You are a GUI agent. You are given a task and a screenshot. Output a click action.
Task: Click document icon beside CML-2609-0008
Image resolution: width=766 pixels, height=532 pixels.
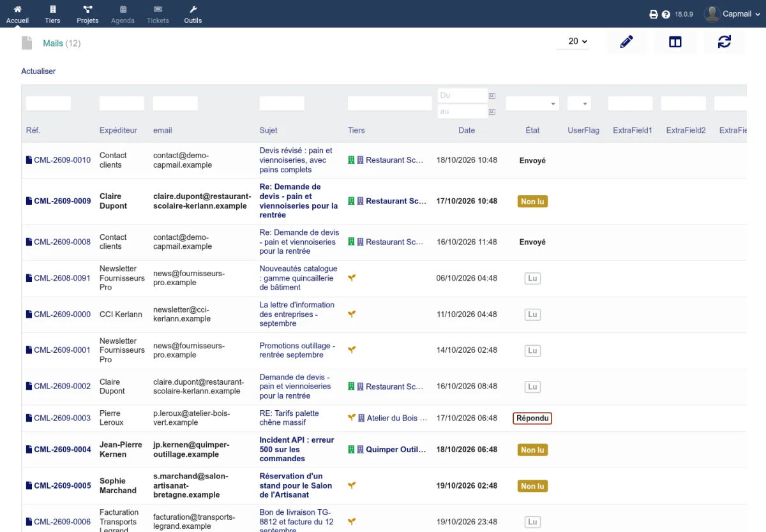[29, 242]
